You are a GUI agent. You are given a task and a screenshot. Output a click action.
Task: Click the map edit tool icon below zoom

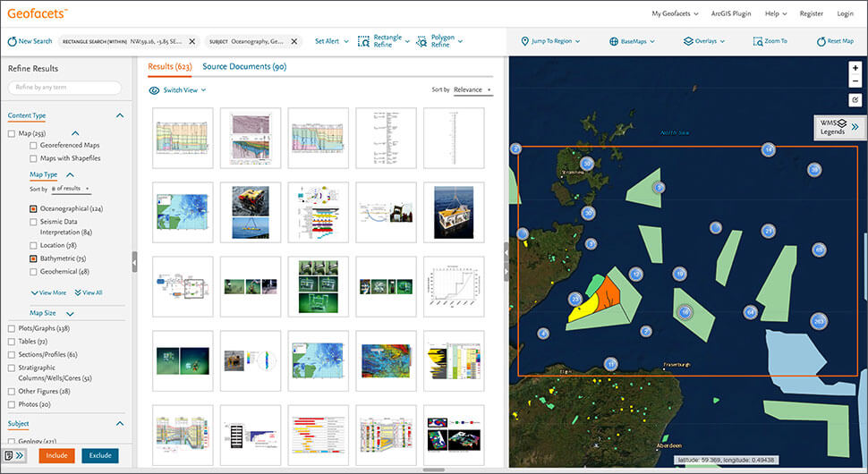[x=855, y=100]
